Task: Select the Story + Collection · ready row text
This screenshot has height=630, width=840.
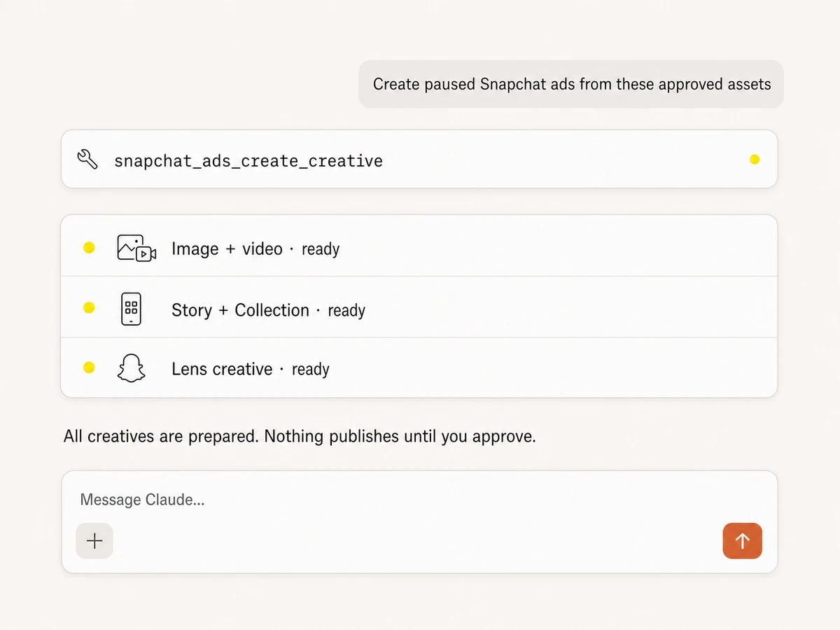Action: [268, 310]
